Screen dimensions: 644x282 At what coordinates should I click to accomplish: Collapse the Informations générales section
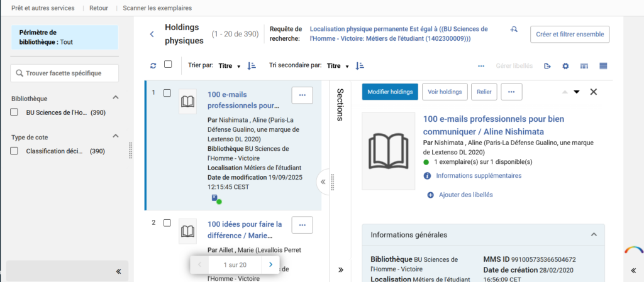pyautogui.click(x=593, y=235)
